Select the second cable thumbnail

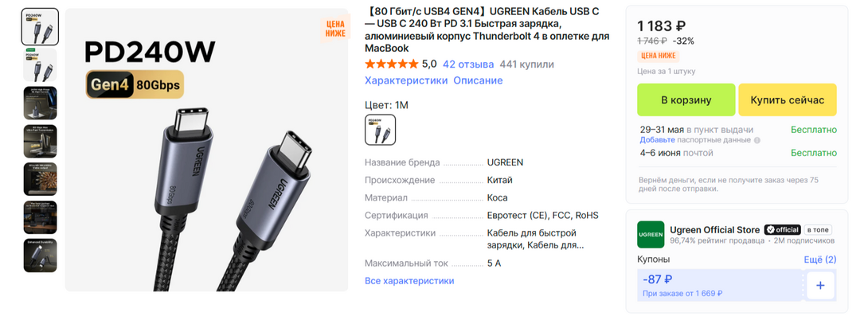tap(40, 64)
